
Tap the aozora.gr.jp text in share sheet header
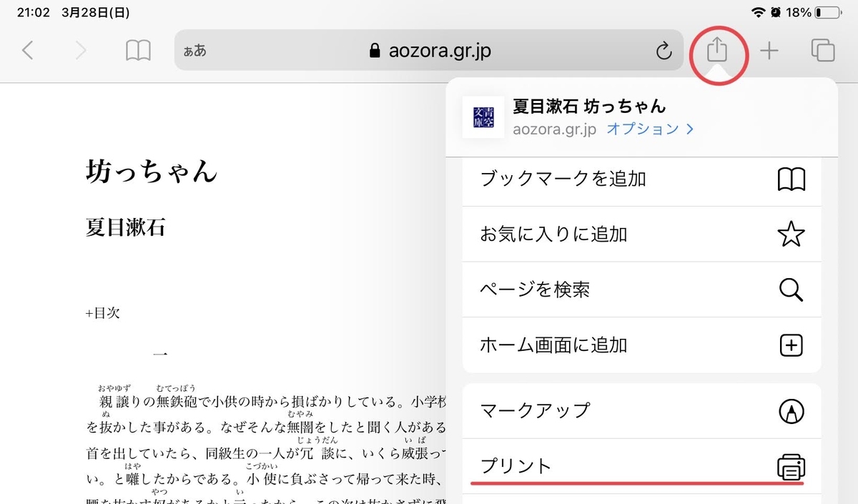554,129
